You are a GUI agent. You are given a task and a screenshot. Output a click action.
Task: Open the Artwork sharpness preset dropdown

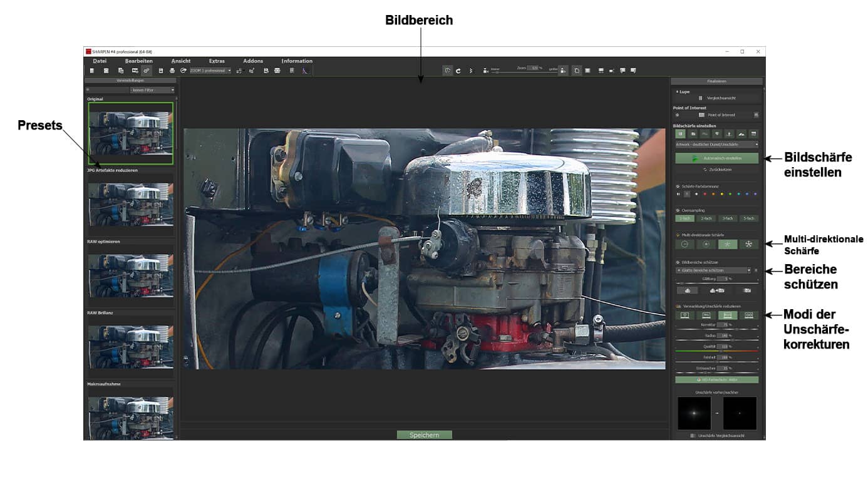click(716, 145)
